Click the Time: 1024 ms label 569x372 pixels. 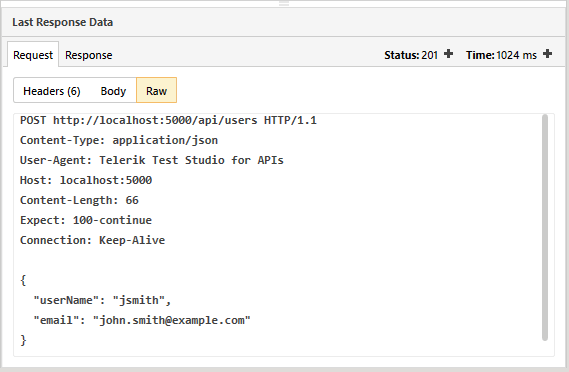pyautogui.click(x=501, y=55)
